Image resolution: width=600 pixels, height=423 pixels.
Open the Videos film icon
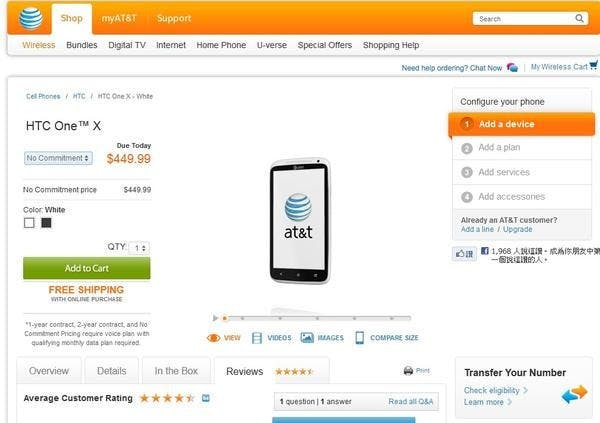coord(258,338)
